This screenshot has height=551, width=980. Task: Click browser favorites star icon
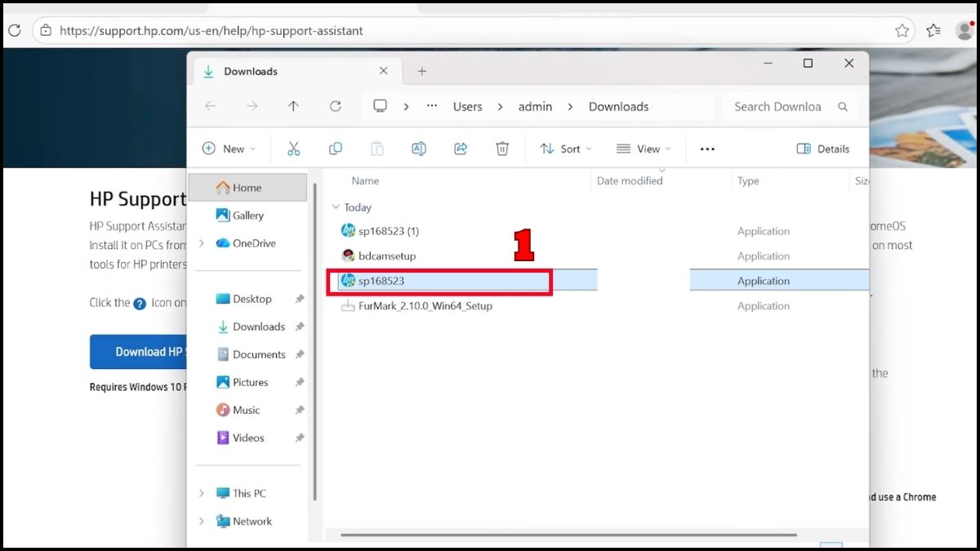coord(902,30)
